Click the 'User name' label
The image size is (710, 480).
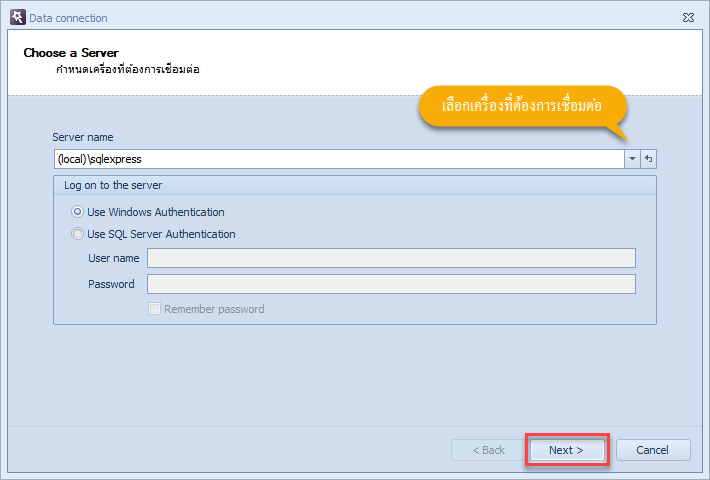point(114,258)
